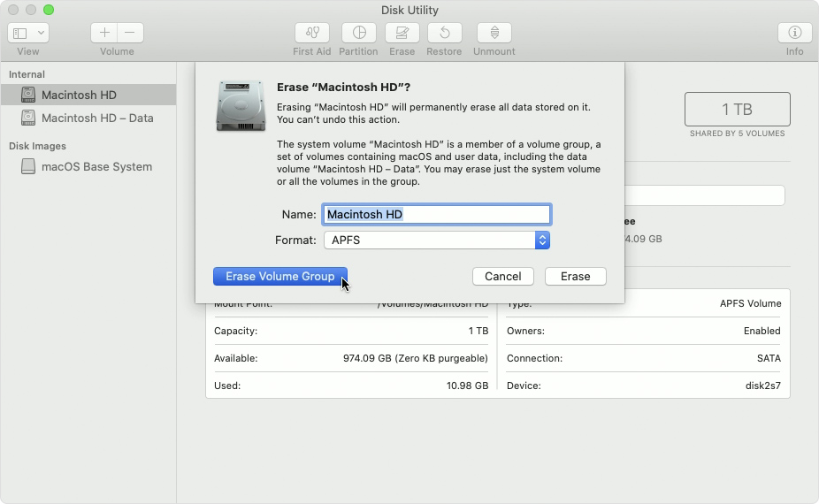Unmount the selected volume
The height and width of the screenshot is (504, 819).
pos(494,33)
